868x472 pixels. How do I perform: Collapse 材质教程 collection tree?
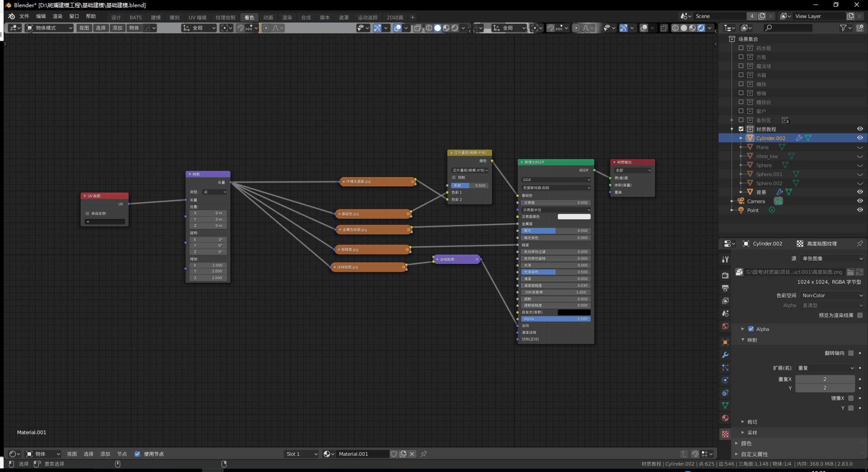(732, 129)
